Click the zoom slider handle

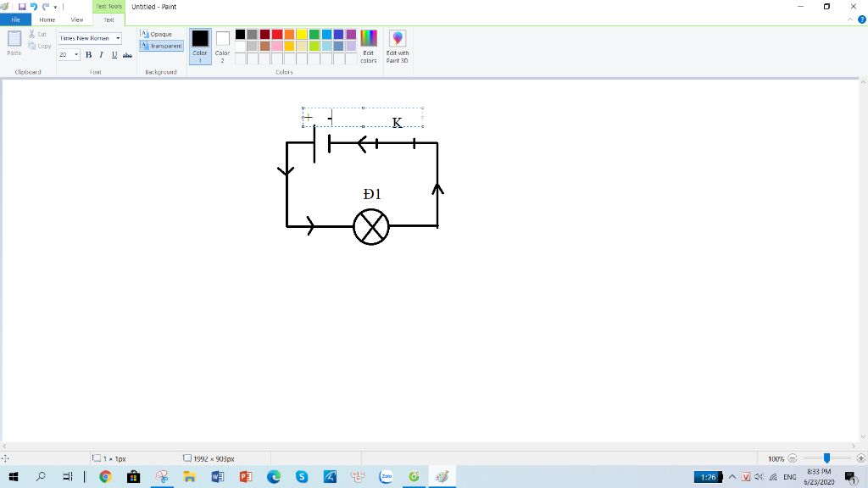826,458
